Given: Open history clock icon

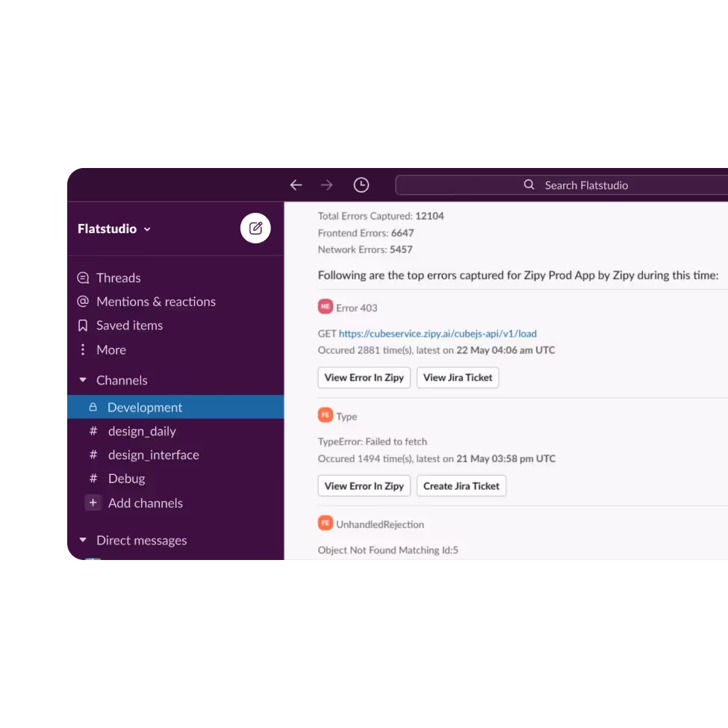Looking at the screenshot, I should pyautogui.click(x=361, y=184).
